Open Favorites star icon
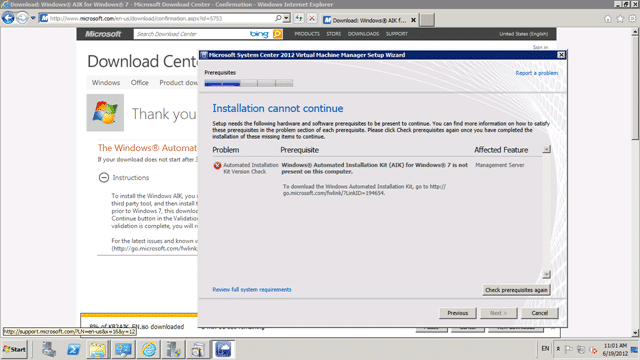The height and width of the screenshot is (360, 640). [x=620, y=19]
